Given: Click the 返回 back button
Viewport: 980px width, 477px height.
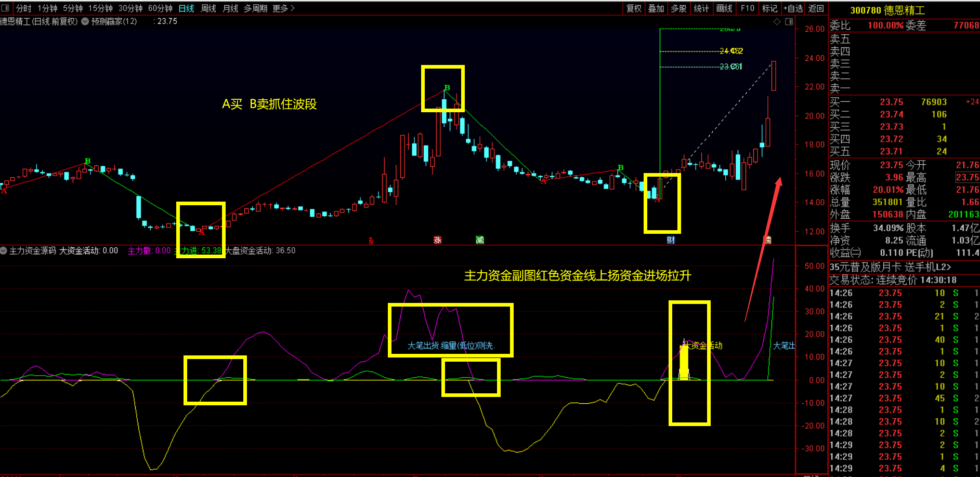Looking at the screenshot, I should [x=816, y=8].
